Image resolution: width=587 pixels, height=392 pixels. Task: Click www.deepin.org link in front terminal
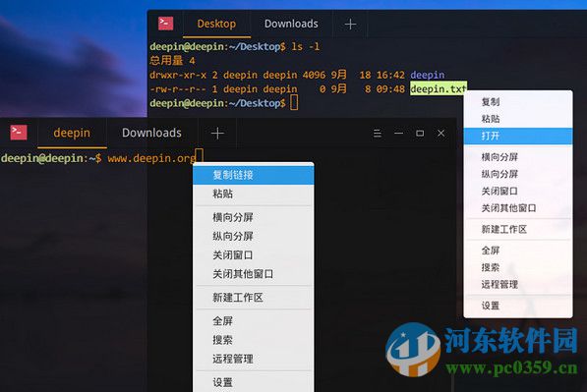click(151, 158)
